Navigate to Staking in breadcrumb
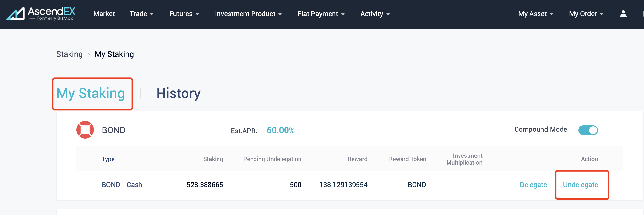Image resolution: width=644 pixels, height=215 pixels. click(x=69, y=54)
